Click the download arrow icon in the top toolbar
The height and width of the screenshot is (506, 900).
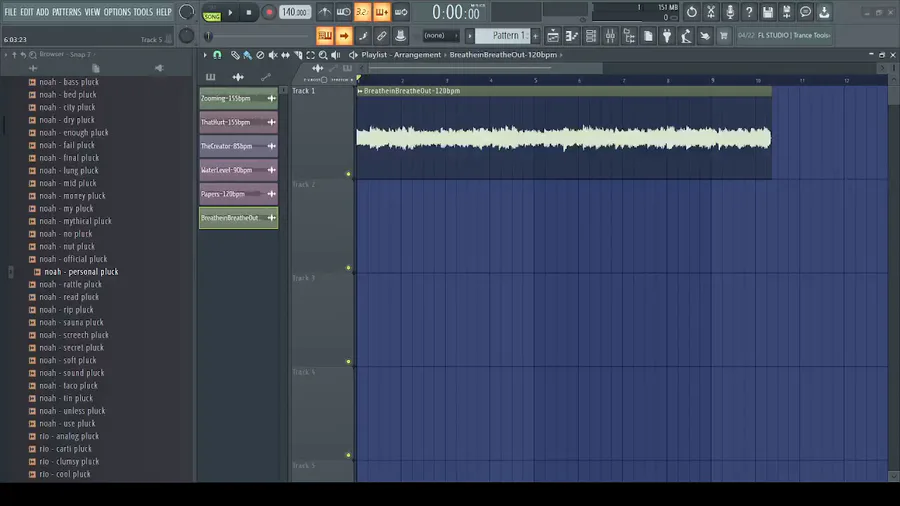point(824,12)
